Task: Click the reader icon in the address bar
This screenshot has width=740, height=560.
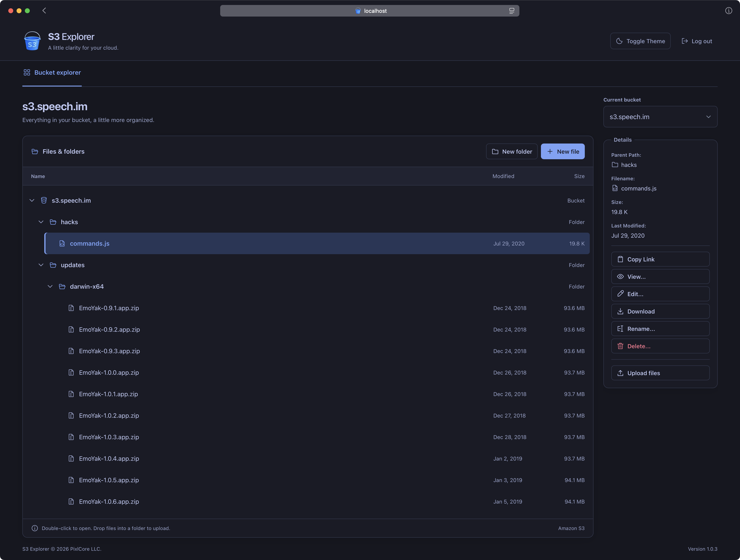Action: (x=512, y=11)
